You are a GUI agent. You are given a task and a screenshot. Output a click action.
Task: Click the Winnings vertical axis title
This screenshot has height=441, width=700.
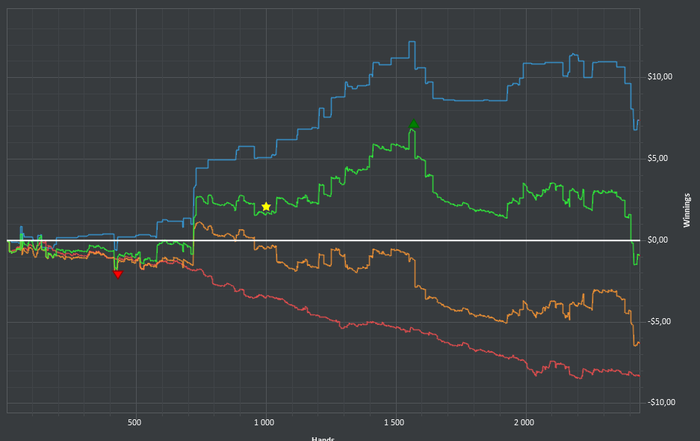[x=687, y=210]
